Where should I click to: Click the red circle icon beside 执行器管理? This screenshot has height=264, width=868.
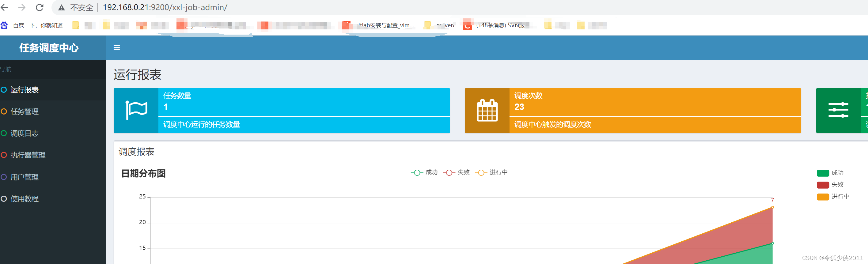4,155
